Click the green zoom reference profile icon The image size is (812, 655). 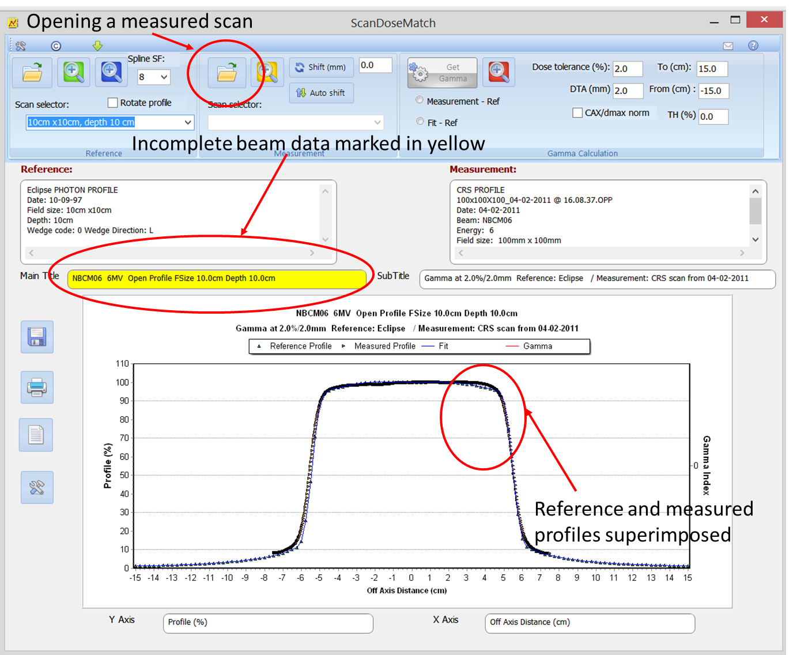(73, 73)
